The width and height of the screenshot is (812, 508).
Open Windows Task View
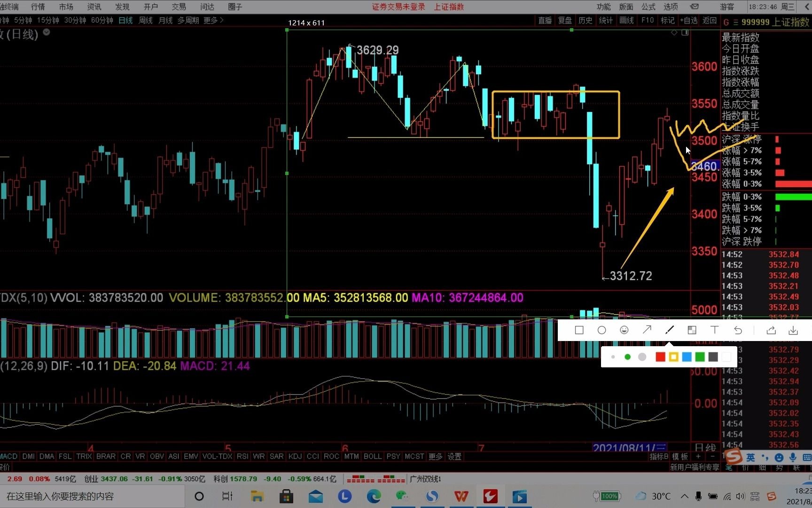click(x=227, y=496)
